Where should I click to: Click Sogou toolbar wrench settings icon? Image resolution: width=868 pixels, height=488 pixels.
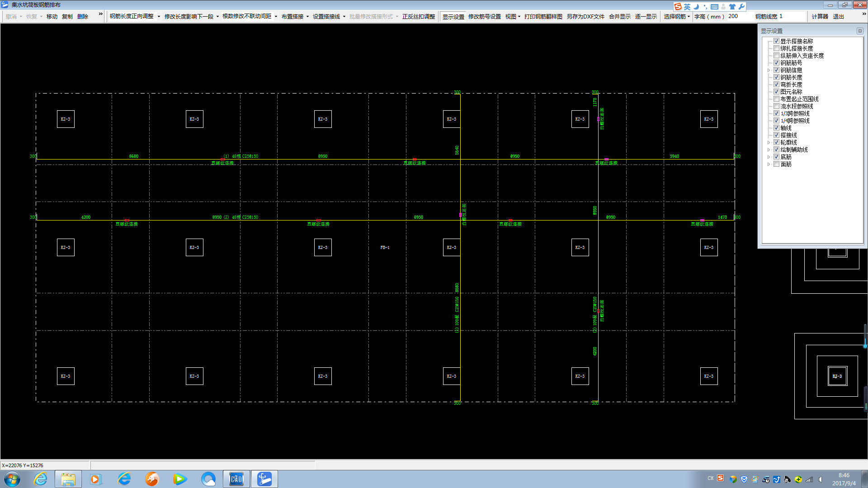[741, 6]
